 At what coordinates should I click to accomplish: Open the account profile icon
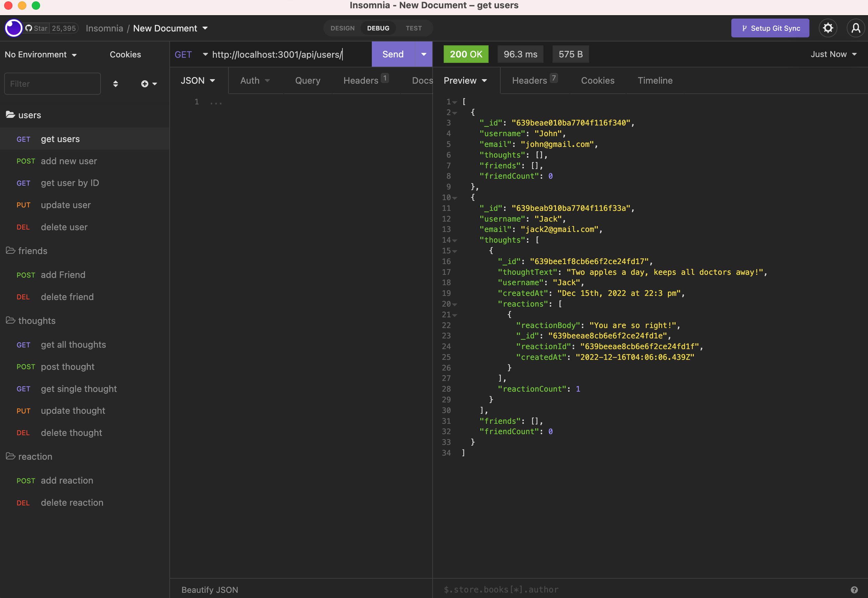coord(856,28)
